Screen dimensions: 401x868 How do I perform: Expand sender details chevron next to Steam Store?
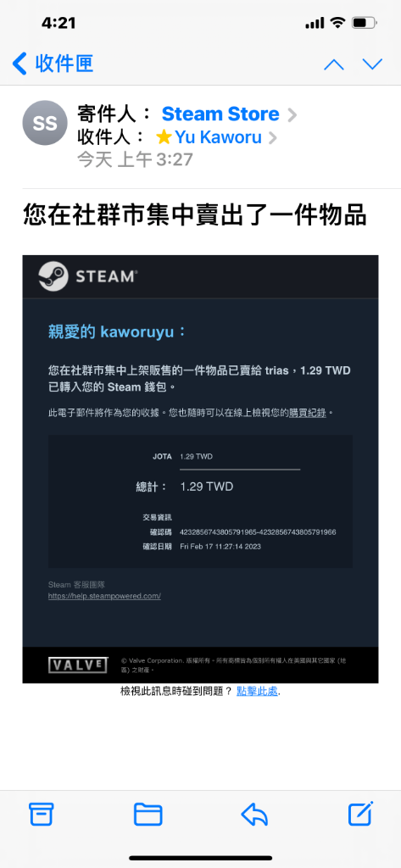[x=292, y=115]
